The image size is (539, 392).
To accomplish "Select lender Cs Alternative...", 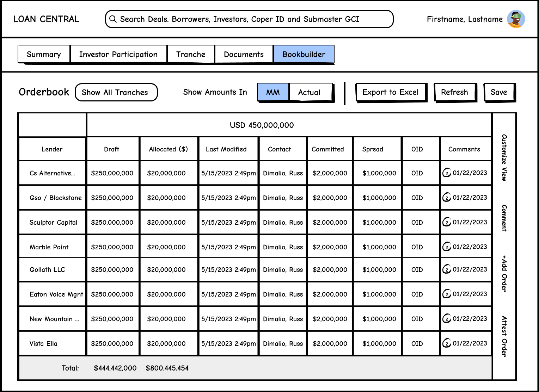I will (x=52, y=173).
